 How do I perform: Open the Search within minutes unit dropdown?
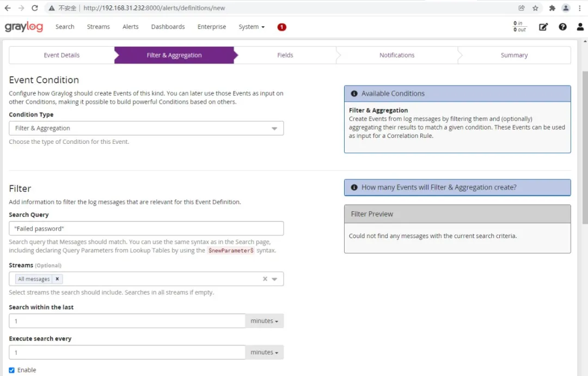(265, 321)
